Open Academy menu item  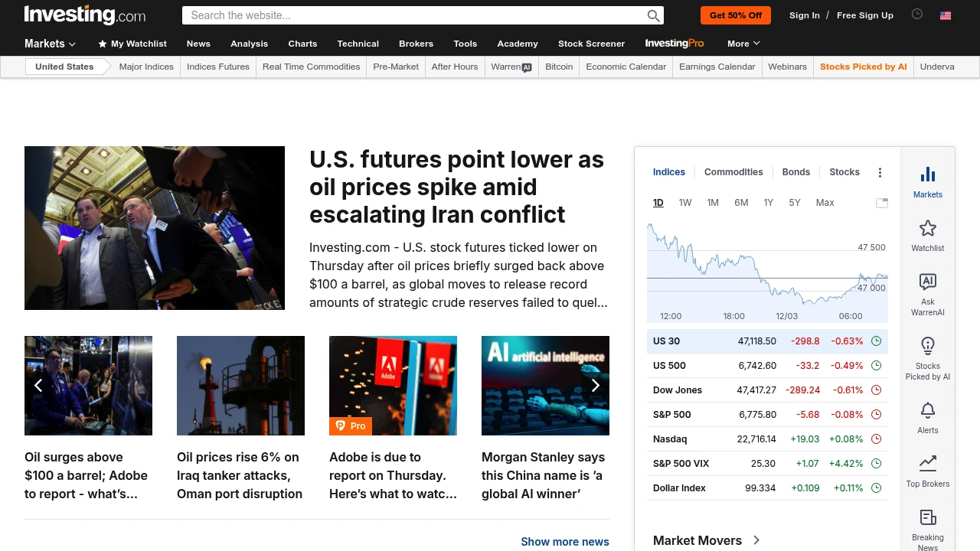coord(518,44)
